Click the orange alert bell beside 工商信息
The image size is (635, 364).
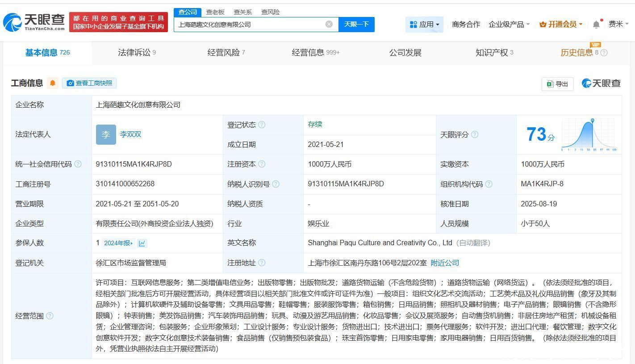[53, 83]
